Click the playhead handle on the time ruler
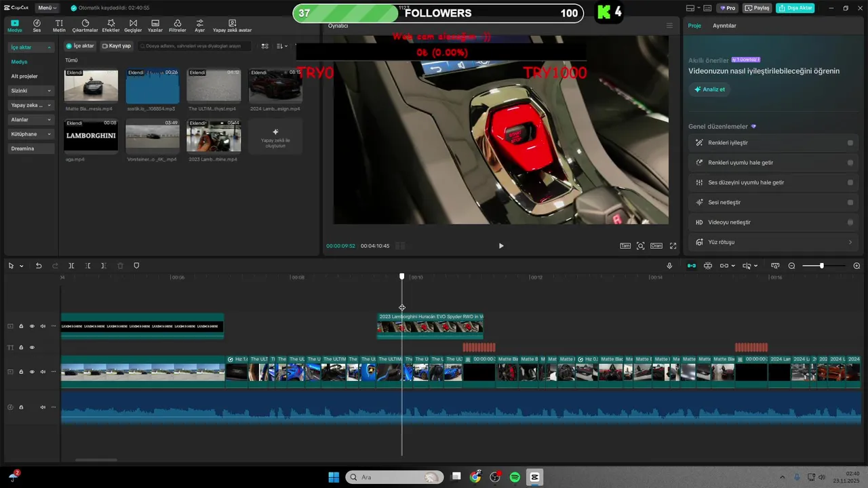868x488 pixels. 402,277
